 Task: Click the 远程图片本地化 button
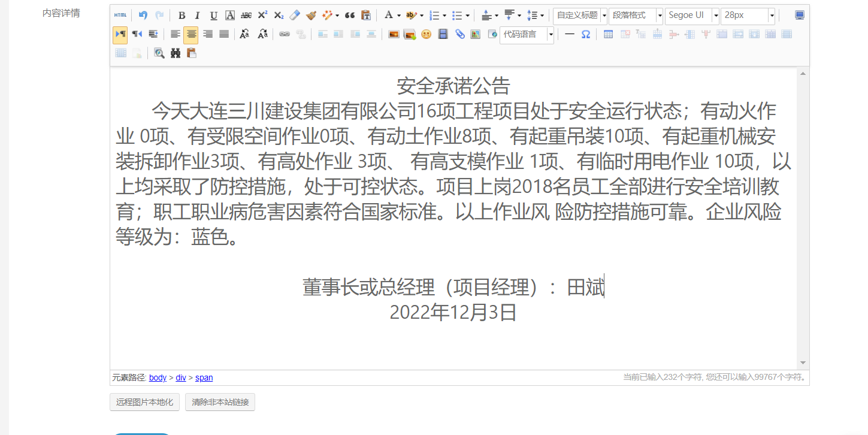tap(144, 402)
